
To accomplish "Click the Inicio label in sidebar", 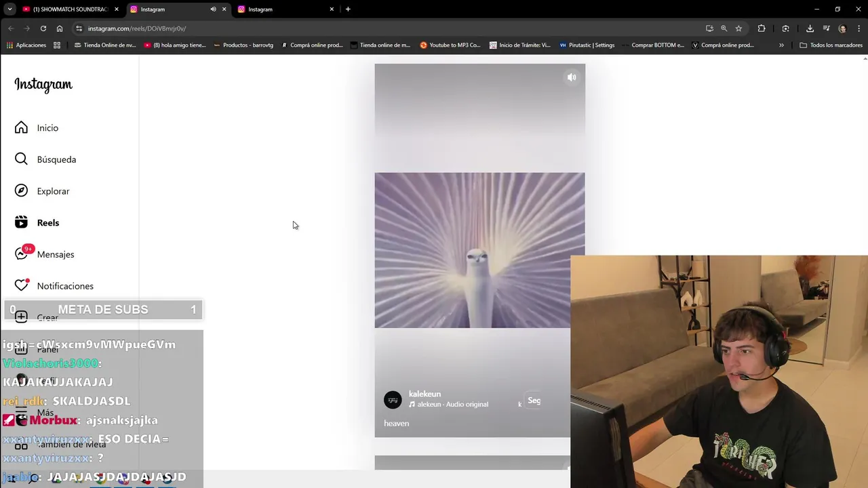I will click(47, 128).
